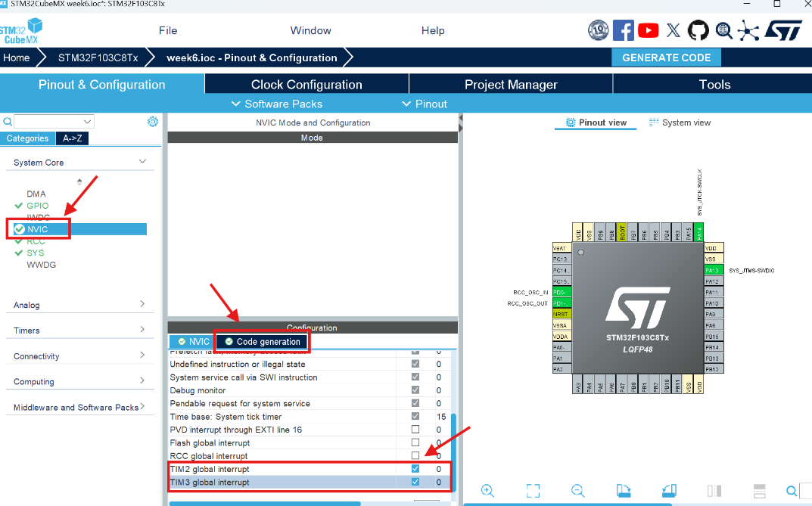Viewport: 812px width, 506px height.
Task: Rotate the chip clockwise
Action: [624, 490]
